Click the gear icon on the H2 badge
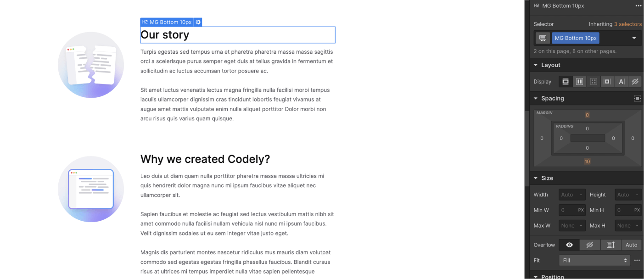This screenshot has height=279, width=644. coord(198,22)
